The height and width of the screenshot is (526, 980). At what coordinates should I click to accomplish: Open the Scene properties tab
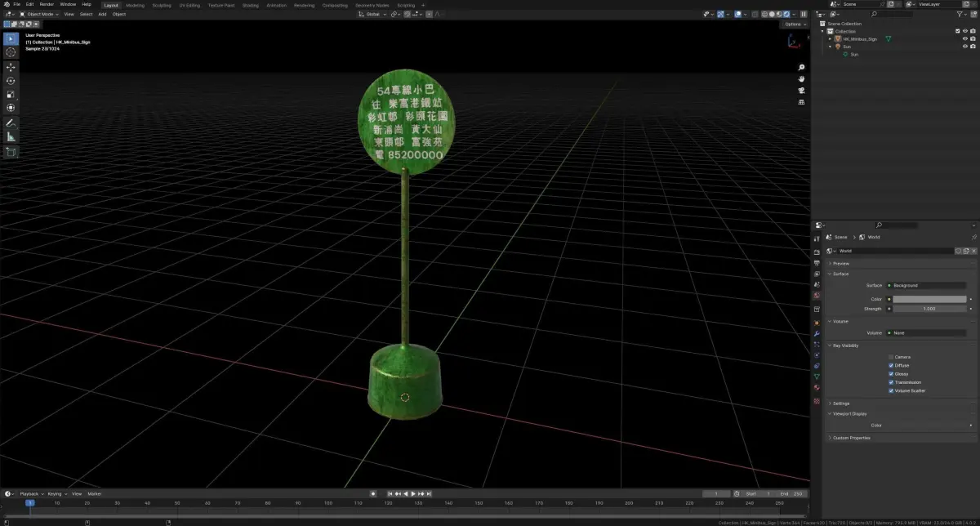point(817,284)
